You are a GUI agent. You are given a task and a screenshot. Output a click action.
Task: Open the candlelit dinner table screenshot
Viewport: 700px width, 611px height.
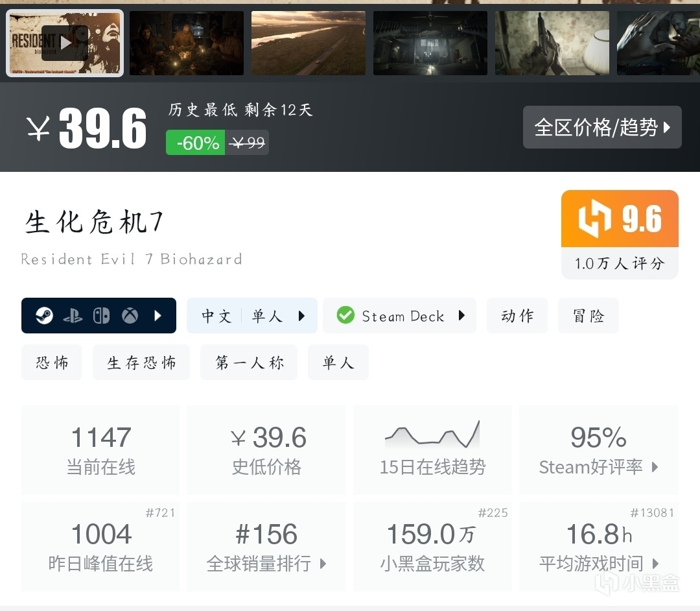tap(187, 43)
